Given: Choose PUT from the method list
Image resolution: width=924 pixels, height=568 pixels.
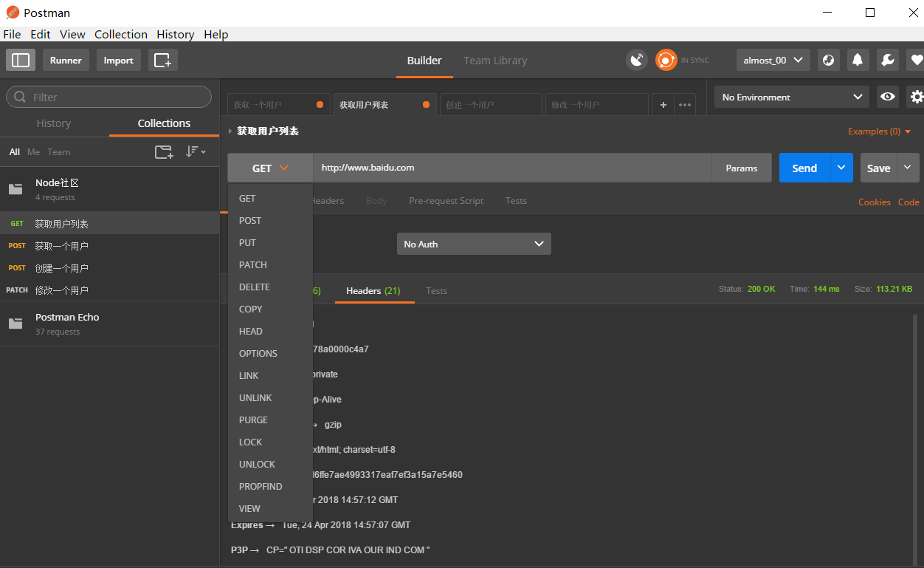Looking at the screenshot, I should pos(271,242).
